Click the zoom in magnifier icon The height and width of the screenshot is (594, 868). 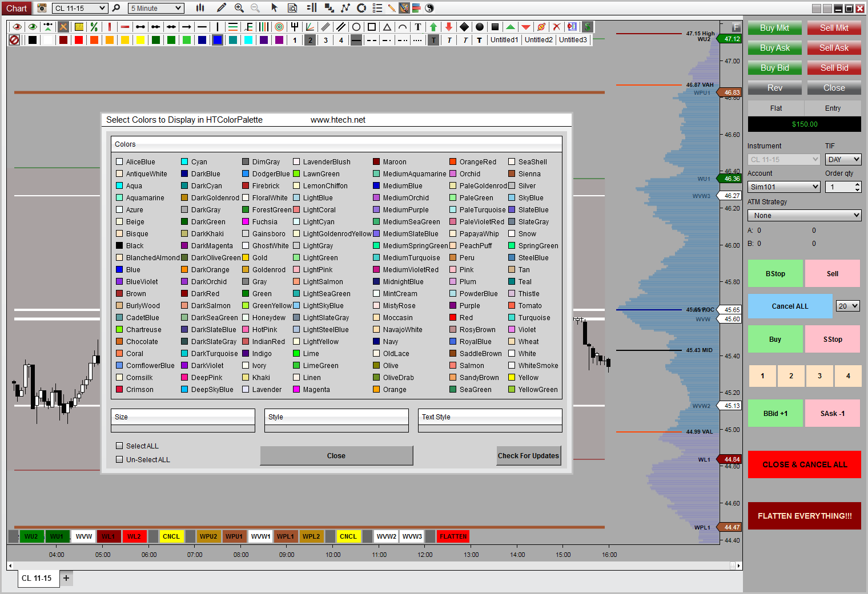(x=239, y=8)
